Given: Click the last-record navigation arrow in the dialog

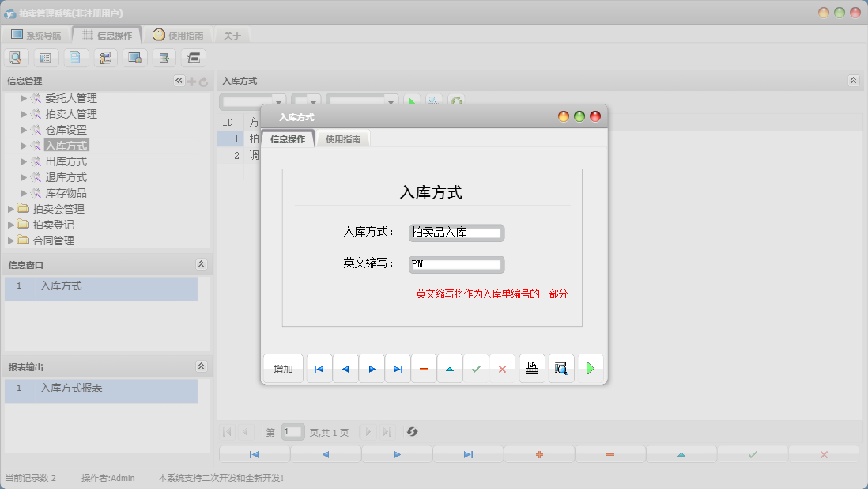Looking at the screenshot, I should tap(398, 368).
